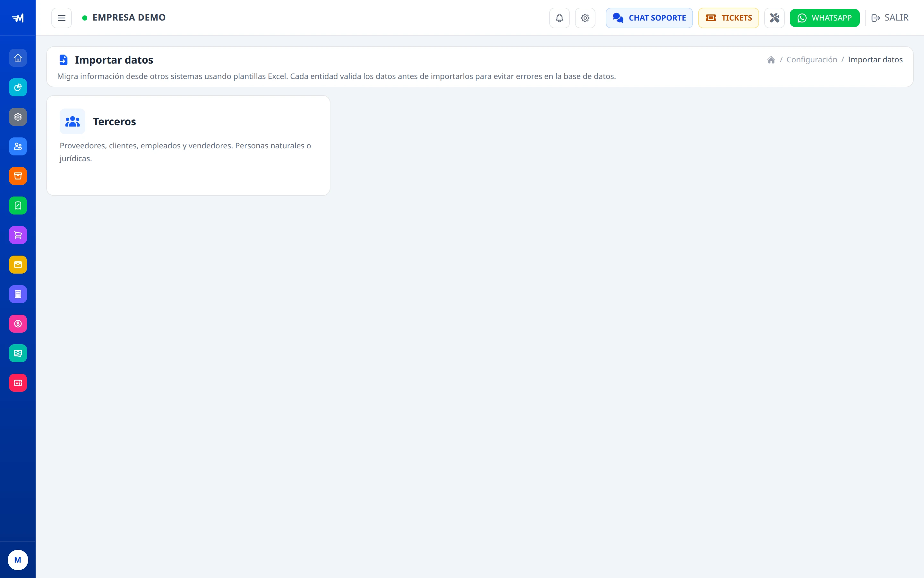Viewport: 924px width, 578px height.
Task: Open the settings gear in top bar
Action: [585, 18]
